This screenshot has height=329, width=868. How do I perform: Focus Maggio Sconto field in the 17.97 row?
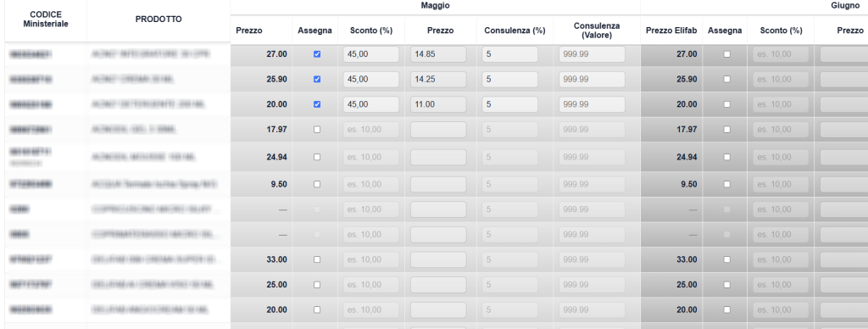coord(371,129)
